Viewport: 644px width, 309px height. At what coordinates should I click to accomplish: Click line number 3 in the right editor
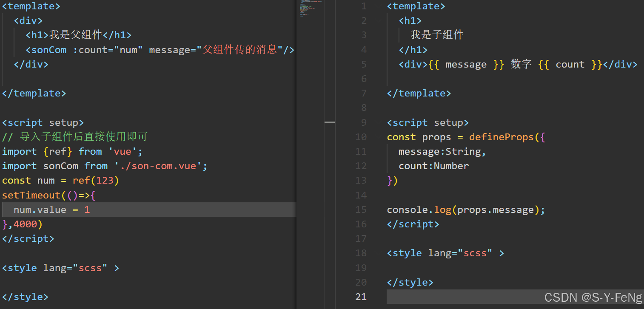(363, 35)
